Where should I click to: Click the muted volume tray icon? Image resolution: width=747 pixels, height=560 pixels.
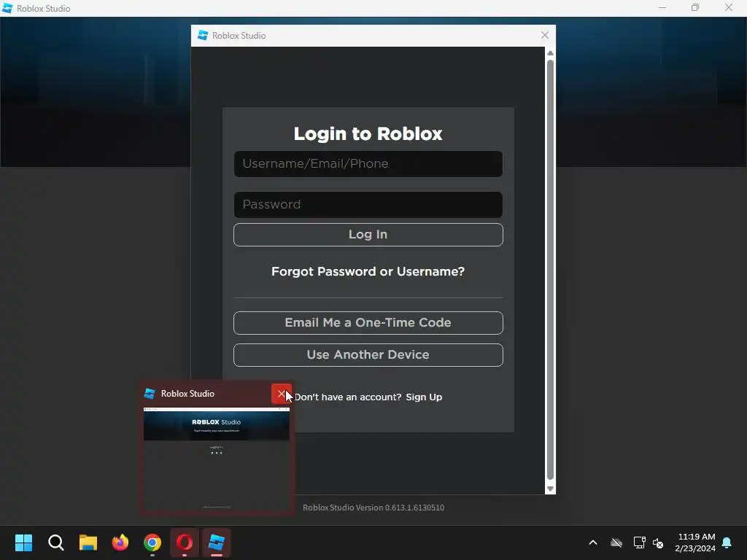(658, 542)
